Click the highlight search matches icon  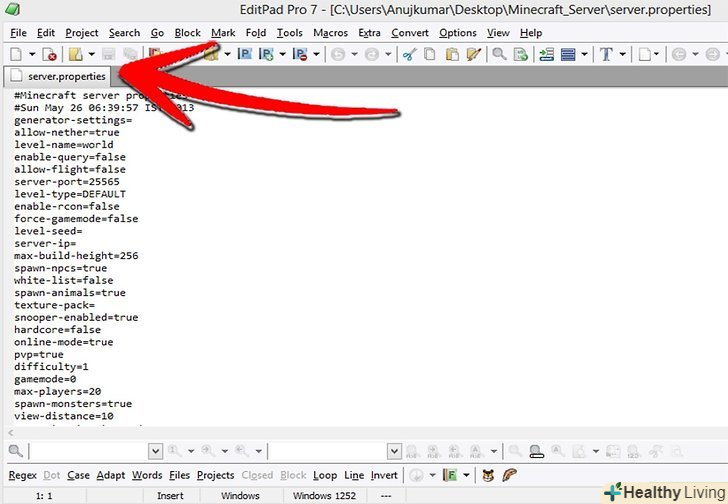point(536,451)
